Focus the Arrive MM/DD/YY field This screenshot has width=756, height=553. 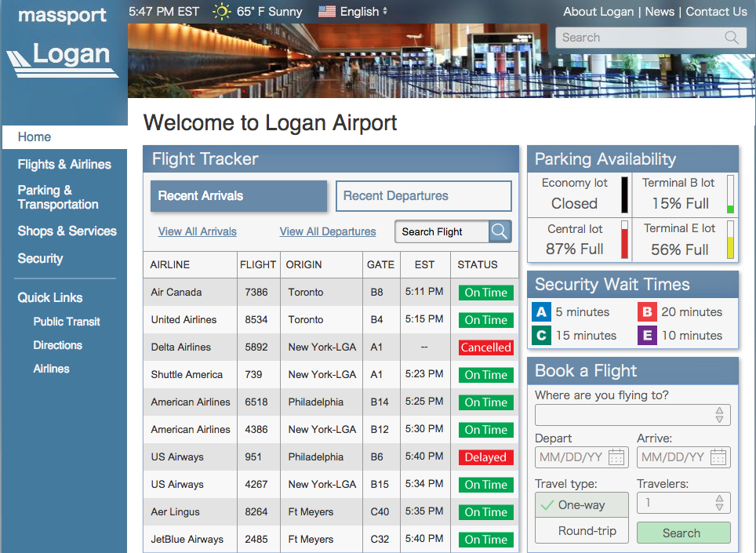(684, 457)
